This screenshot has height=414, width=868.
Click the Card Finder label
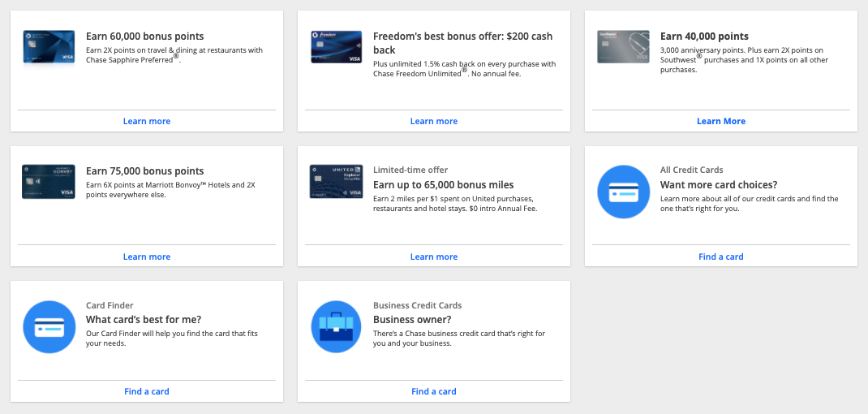coord(110,305)
